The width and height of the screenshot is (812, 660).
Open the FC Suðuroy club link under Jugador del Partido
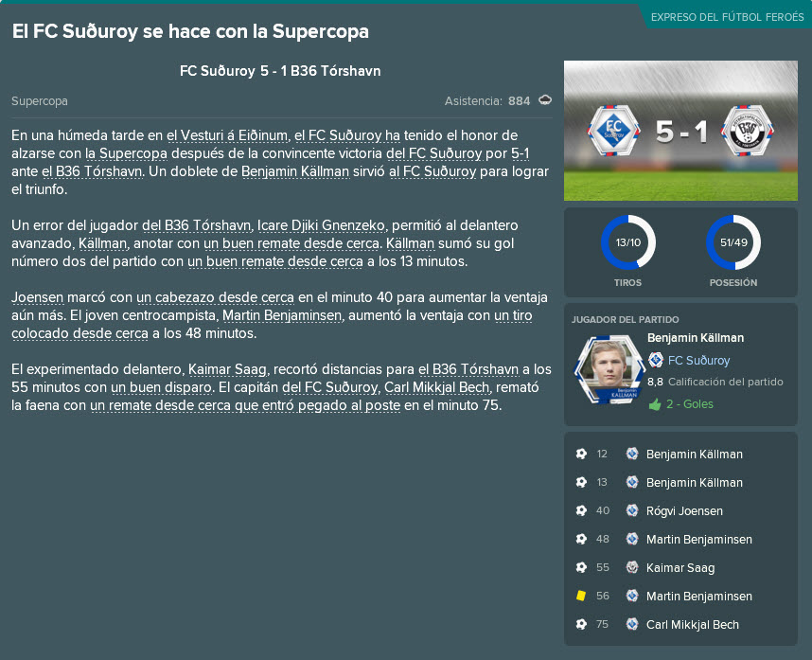[x=698, y=360]
